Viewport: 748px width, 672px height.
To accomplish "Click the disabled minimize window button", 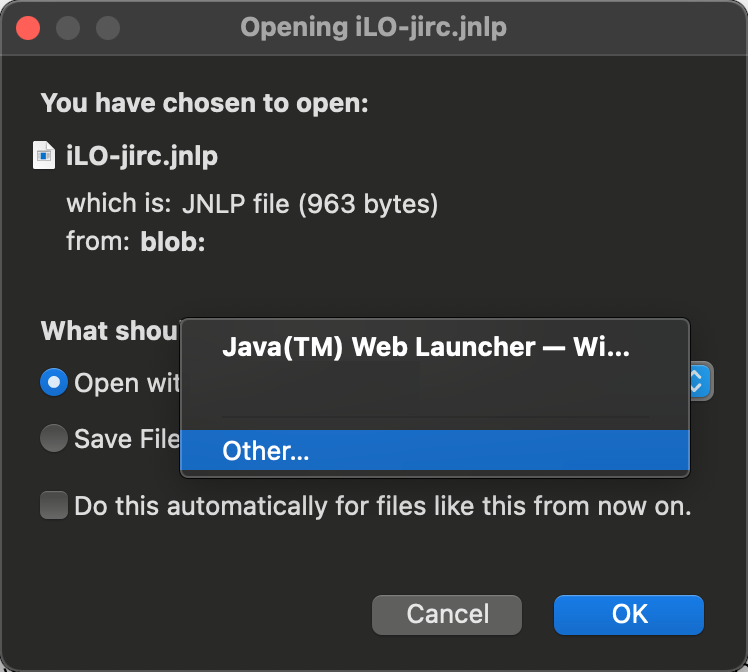I will click(68, 28).
